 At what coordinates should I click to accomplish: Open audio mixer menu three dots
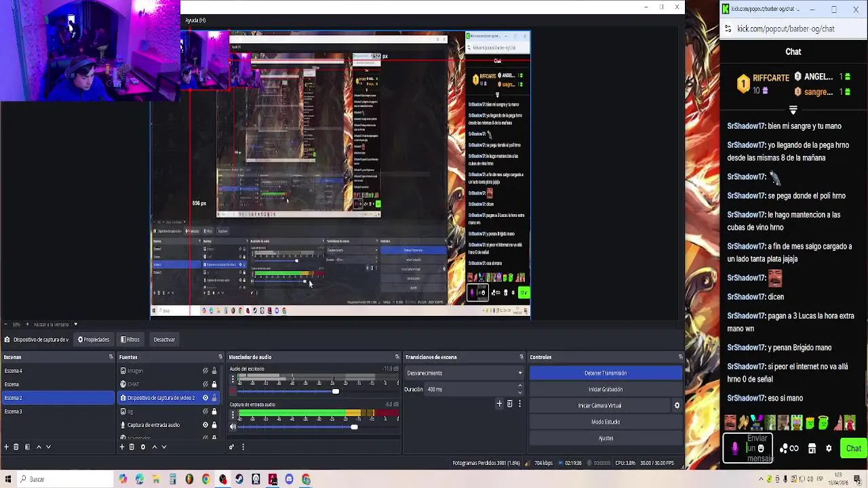click(x=243, y=447)
